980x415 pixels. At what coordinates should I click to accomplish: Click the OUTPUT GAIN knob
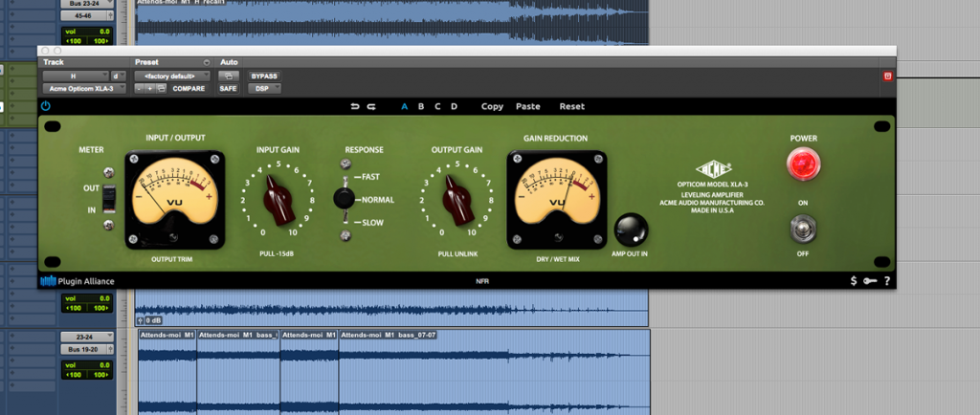click(x=457, y=200)
